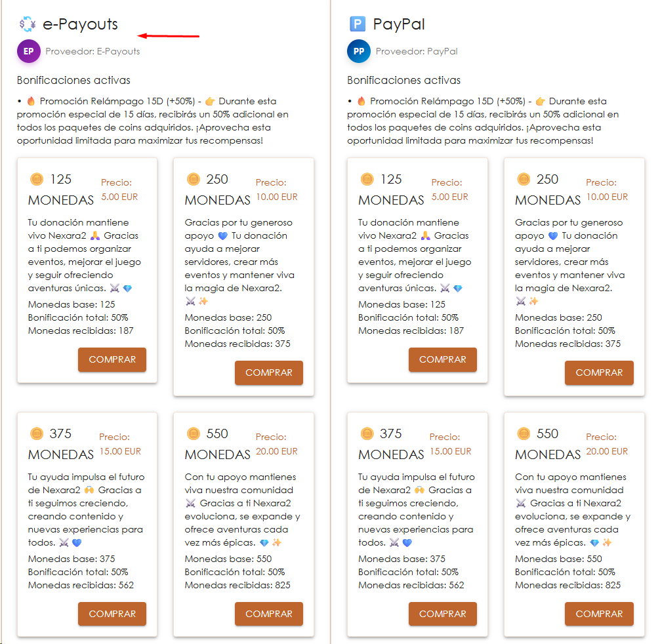
Task: Click Proveedor: E-Payouts label
Action: [93, 51]
